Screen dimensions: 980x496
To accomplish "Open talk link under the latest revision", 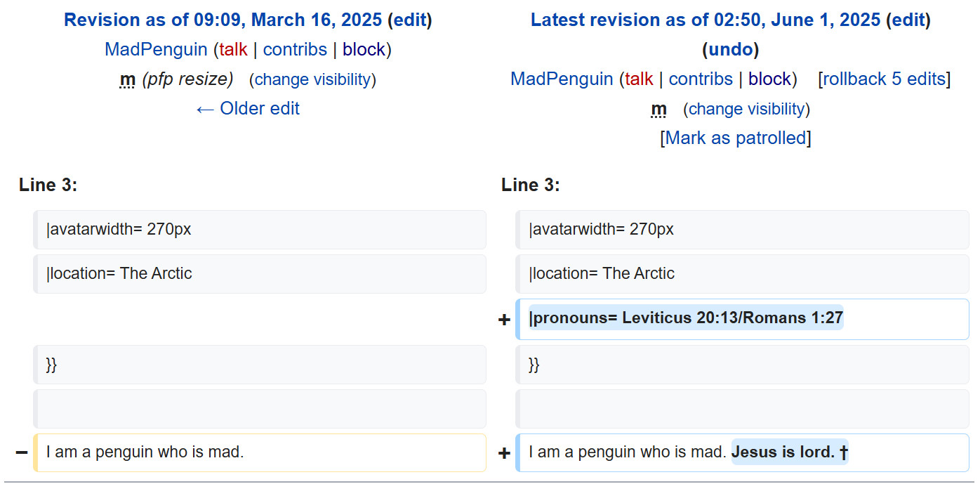I will click(x=639, y=79).
